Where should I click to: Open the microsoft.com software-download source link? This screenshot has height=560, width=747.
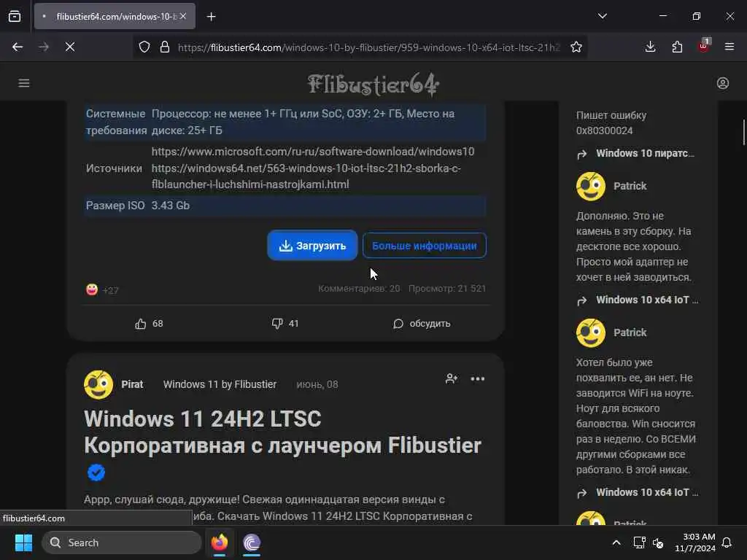coord(312,152)
